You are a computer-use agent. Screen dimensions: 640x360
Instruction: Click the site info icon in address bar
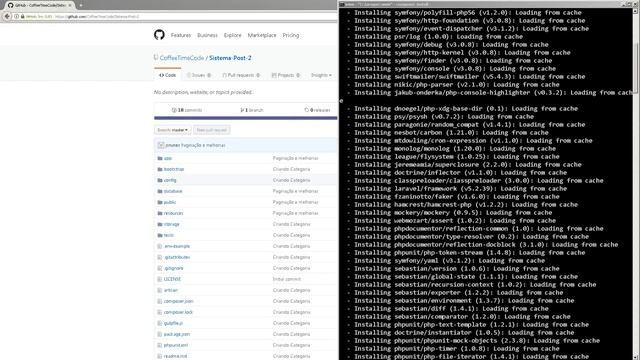click(17, 17)
